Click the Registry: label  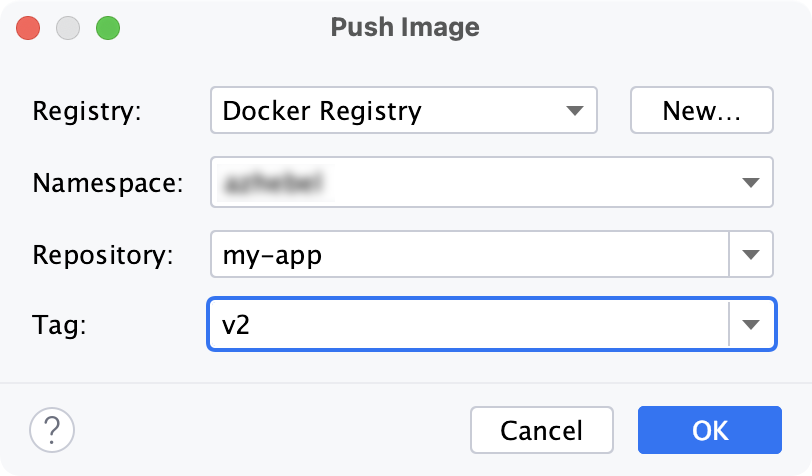pos(88,111)
